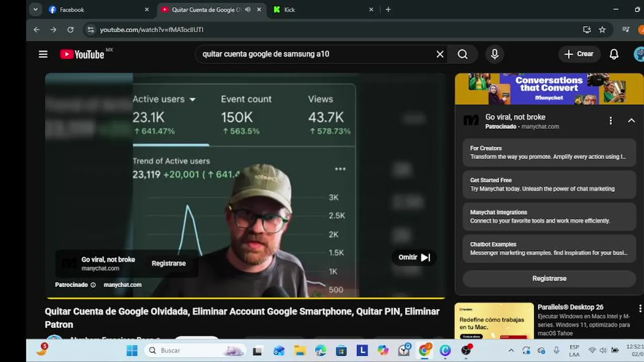This screenshot has height=362, width=644.
Task: Open the Chatbot Examples ad card
Action: pos(549,248)
